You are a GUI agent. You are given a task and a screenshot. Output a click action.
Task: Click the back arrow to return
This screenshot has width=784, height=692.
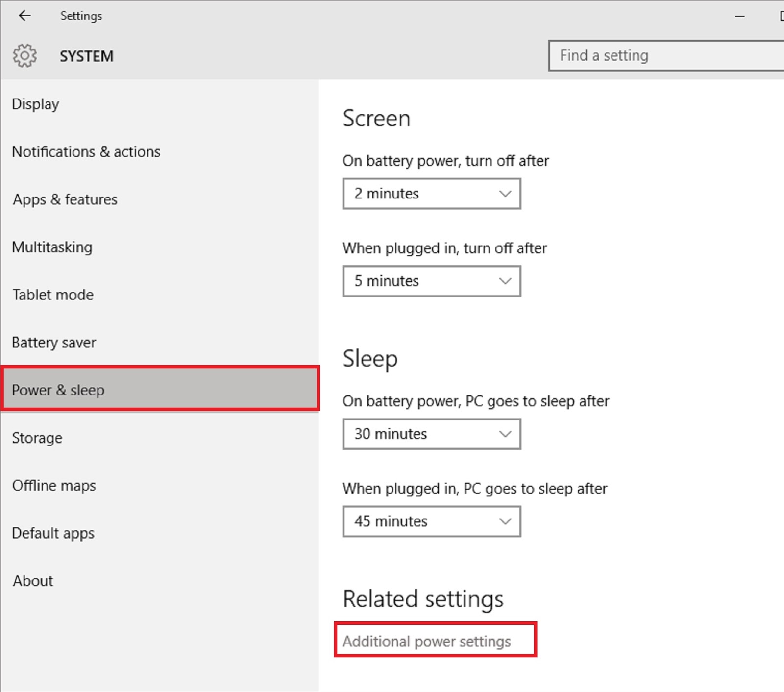pyautogui.click(x=24, y=15)
